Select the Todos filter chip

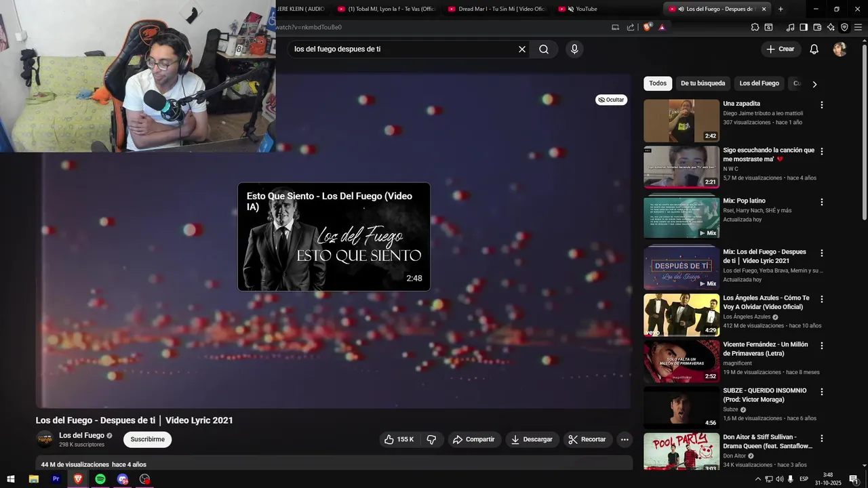tap(658, 83)
